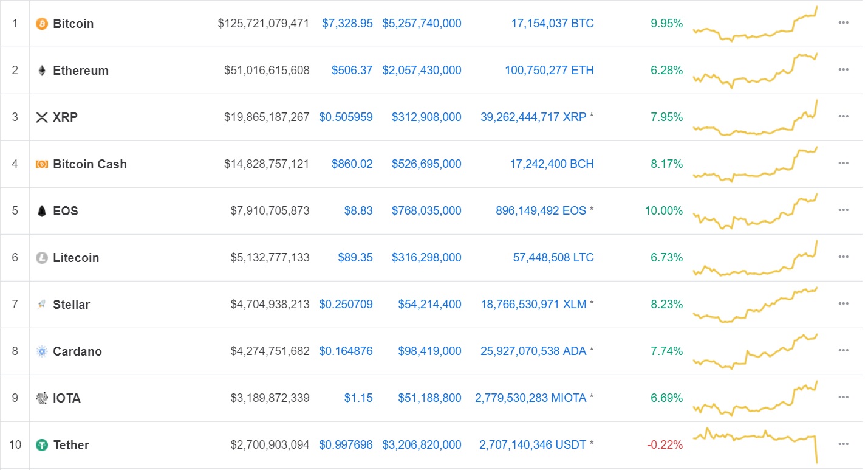Open Bitcoin's 24h volume $5,257,740,000 link
868x470 pixels.
[x=422, y=24]
